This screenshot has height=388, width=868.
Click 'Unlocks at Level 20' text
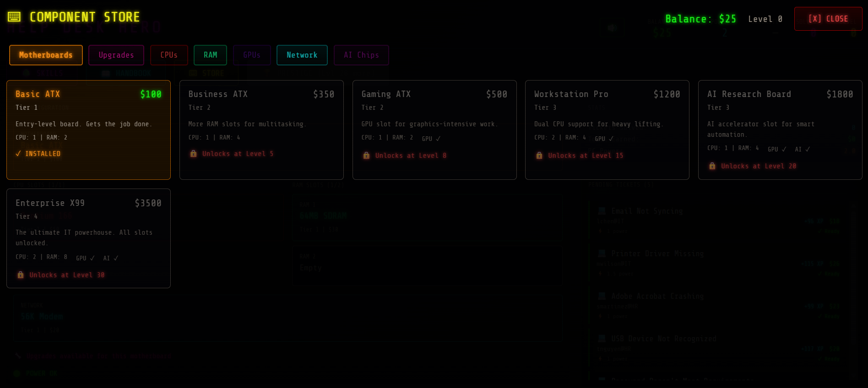point(759,166)
